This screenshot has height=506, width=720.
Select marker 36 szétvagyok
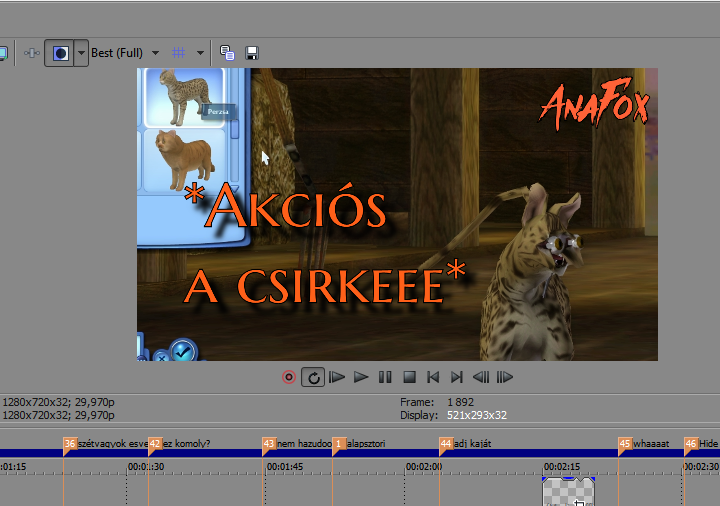70,444
